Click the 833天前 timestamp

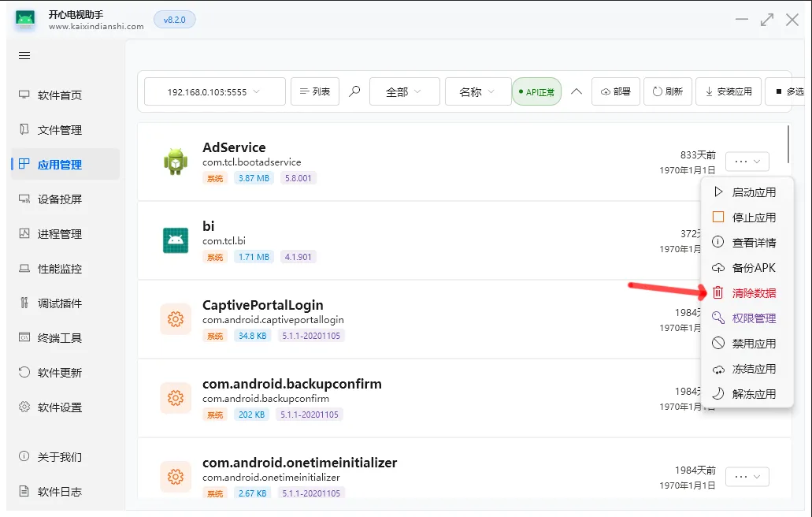coord(698,155)
